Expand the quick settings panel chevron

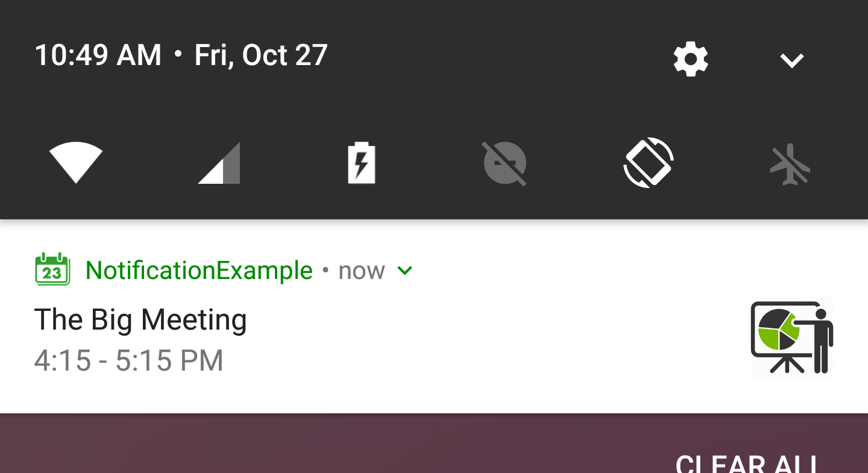(x=791, y=60)
